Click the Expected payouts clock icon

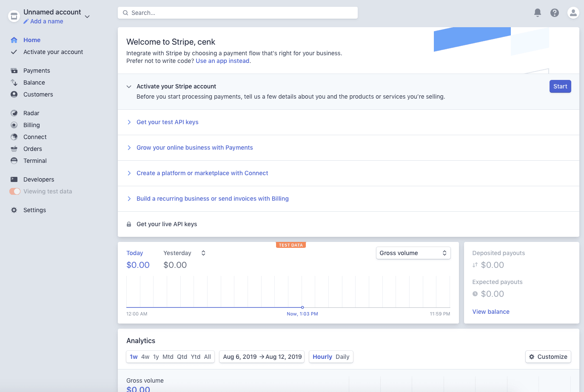pyautogui.click(x=475, y=294)
